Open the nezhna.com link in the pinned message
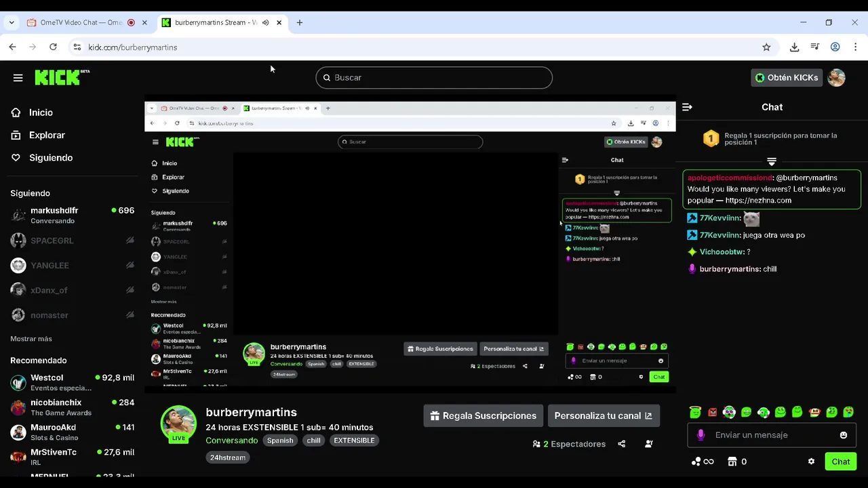868x488 pixels. pyautogui.click(x=758, y=201)
